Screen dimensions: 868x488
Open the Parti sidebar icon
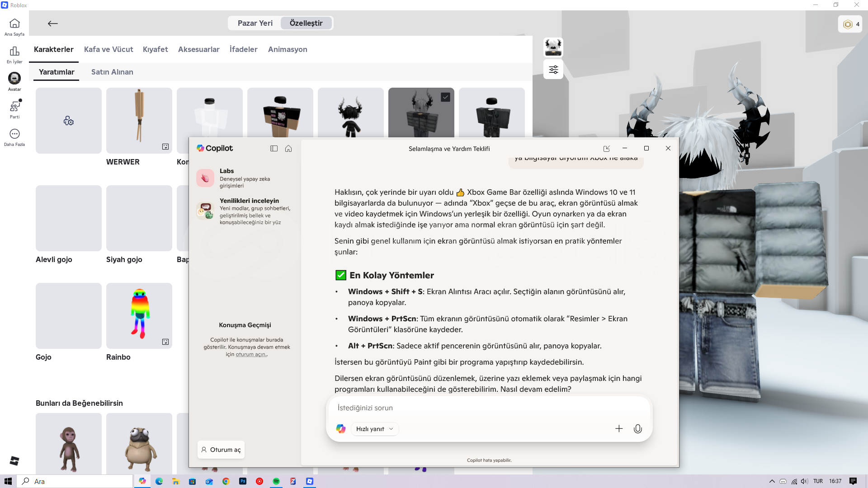(14, 107)
